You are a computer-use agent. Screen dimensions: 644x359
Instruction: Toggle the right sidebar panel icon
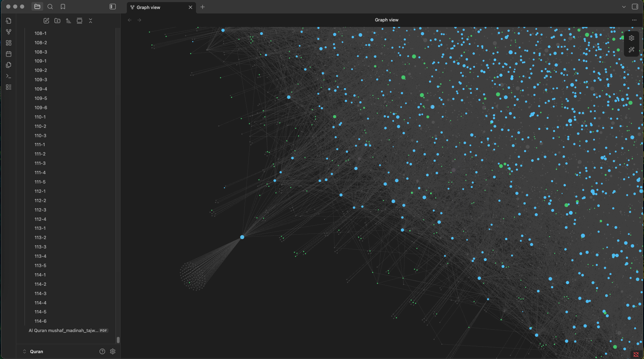pos(635,7)
